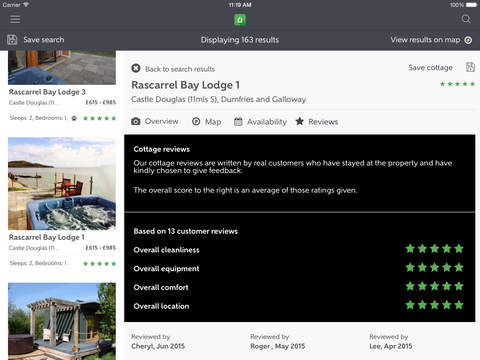Click the camera icon beside Overview
The image size is (480, 360).
[136, 121]
